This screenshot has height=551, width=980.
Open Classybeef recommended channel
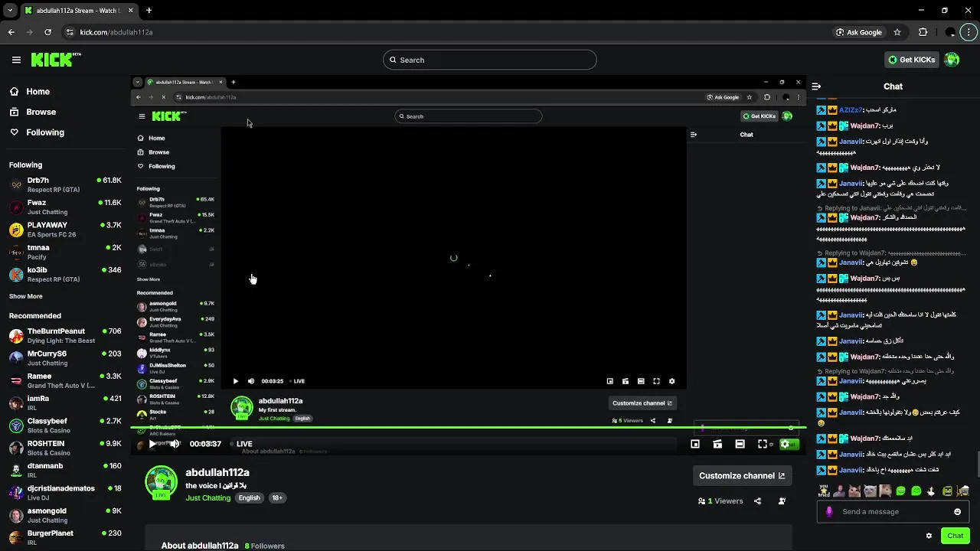[64, 425]
